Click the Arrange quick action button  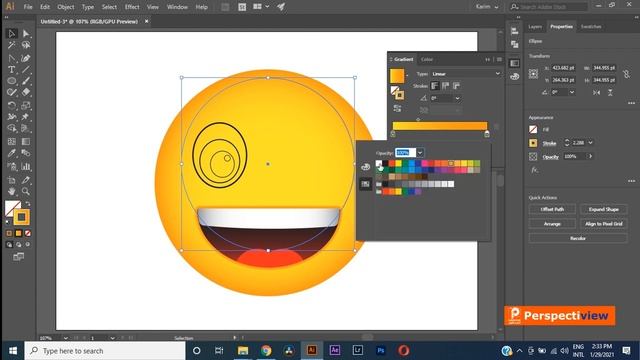click(x=552, y=224)
